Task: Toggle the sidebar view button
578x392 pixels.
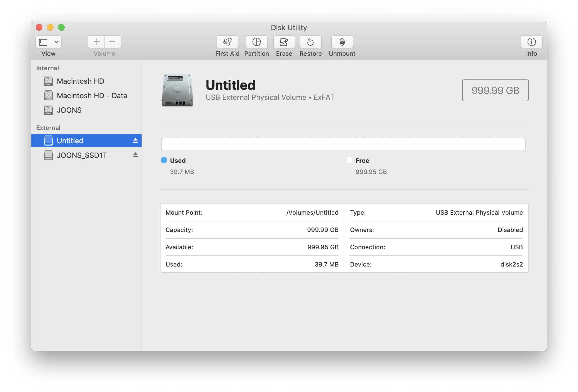Action: click(43, 42)
